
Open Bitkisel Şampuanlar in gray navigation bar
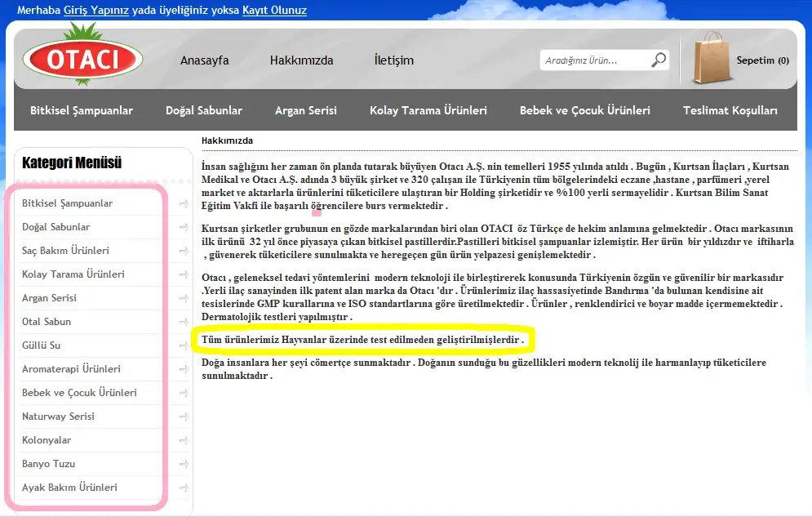click(x=82, y=110)
